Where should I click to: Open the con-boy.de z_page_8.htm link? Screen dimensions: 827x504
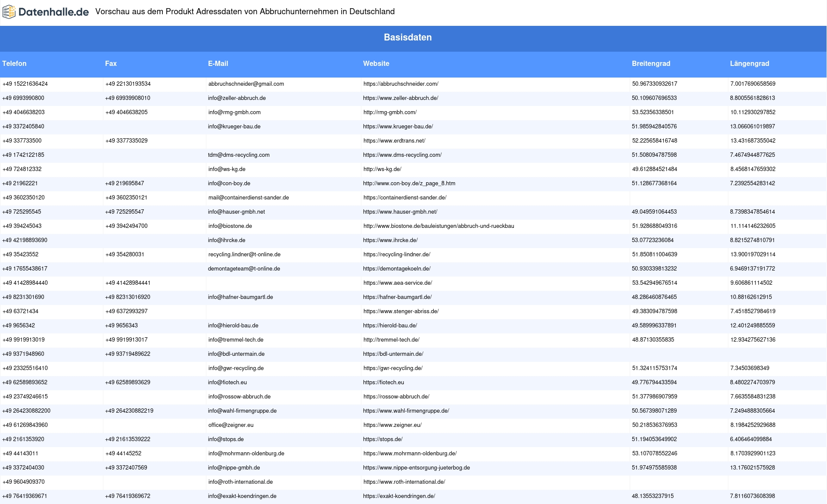pos(409,184)
